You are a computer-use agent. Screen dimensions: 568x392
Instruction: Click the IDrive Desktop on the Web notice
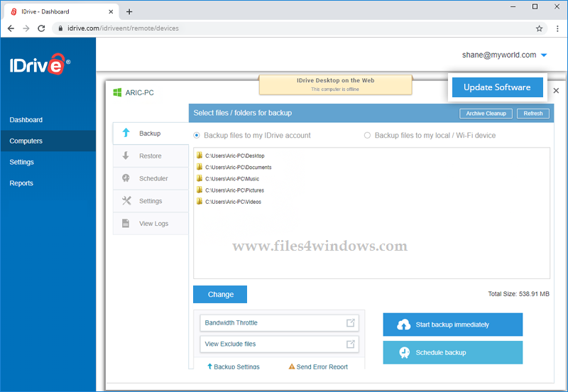pyautogui.click(x=335, y=85)
